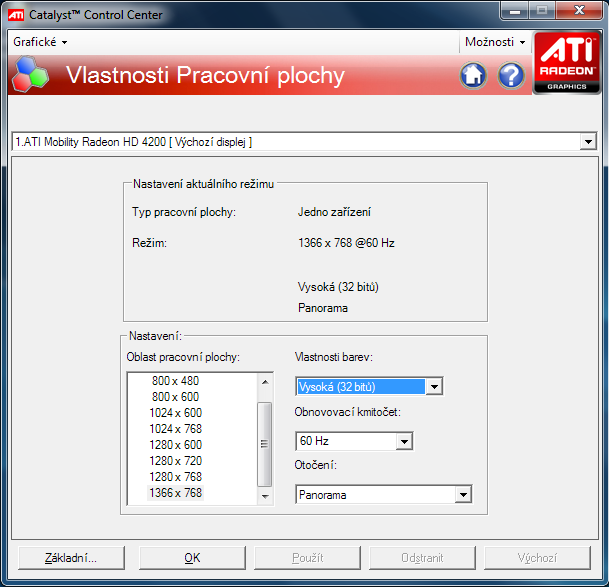Select resolution 1024 x 768
This screenshot has width=609, height=587.
point(176,428)
